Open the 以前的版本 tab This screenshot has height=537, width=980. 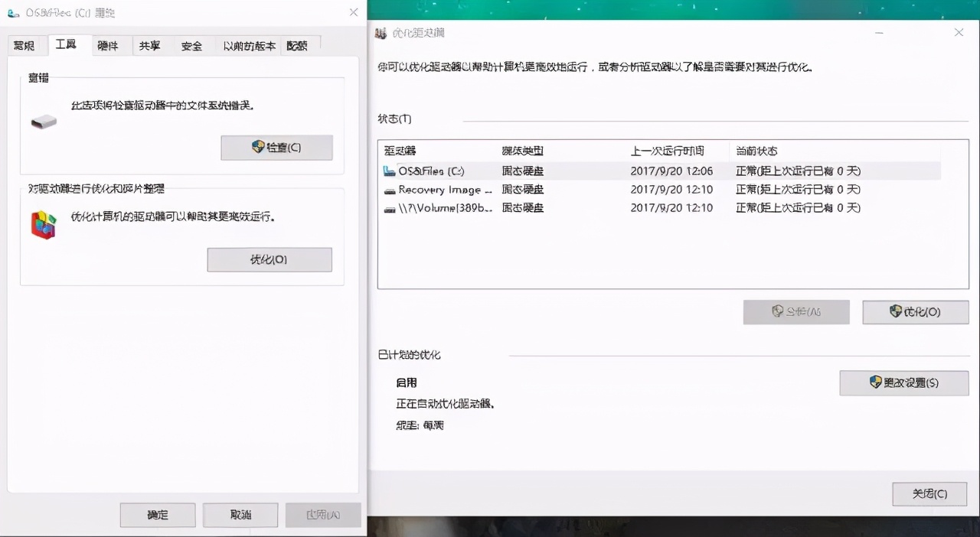250,45
